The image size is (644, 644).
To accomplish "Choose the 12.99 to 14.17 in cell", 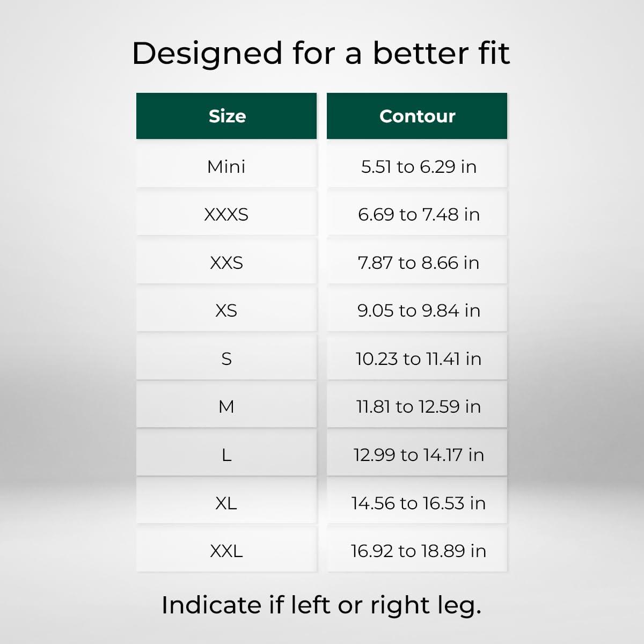I will pyautogui.click(x=418, y=455).
